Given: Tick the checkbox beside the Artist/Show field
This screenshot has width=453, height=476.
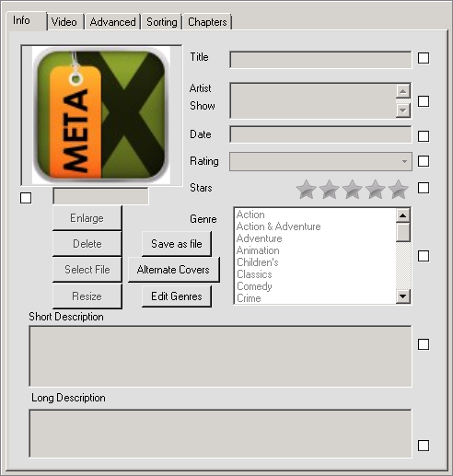Looking at the screenshot, I should (424, 101).
